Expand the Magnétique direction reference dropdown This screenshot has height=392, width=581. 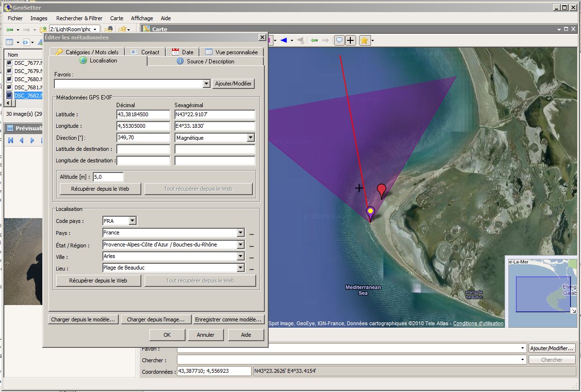coord(250,138)
